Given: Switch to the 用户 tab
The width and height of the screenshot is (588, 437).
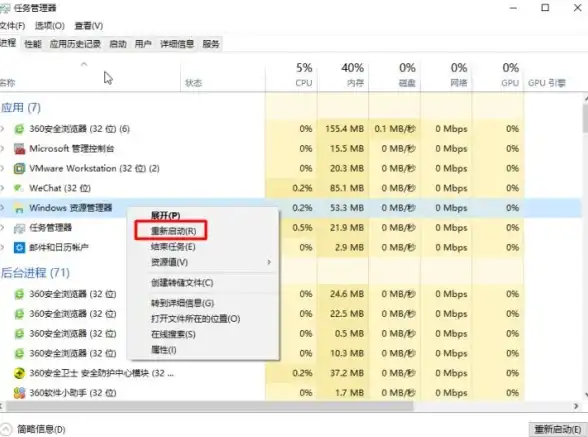Looking at the screenshot, I should coord(143,44).
